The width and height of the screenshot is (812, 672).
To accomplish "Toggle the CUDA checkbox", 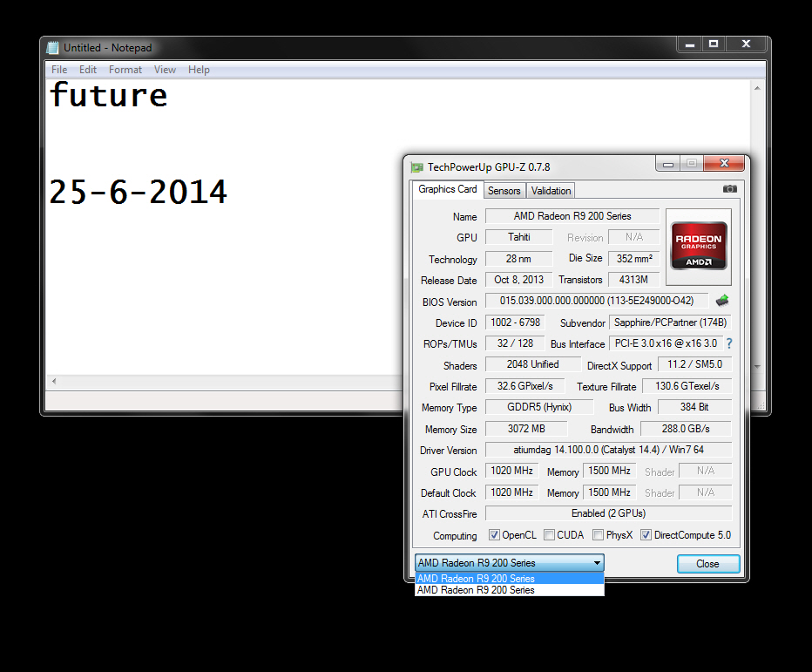I will (x=550, y=534).
